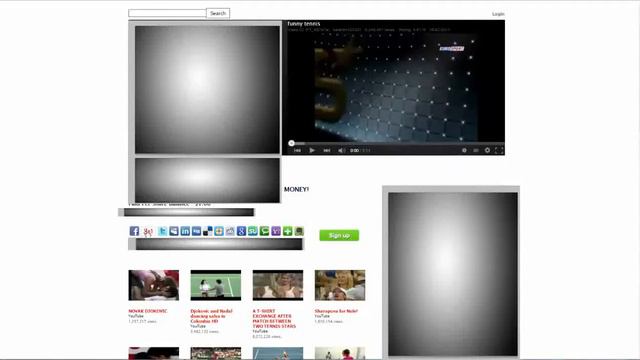Image resolution: width=640 pixels, height=360 pixels.
Task: Share via the Twitter bird icon
Action: [162, 231]
